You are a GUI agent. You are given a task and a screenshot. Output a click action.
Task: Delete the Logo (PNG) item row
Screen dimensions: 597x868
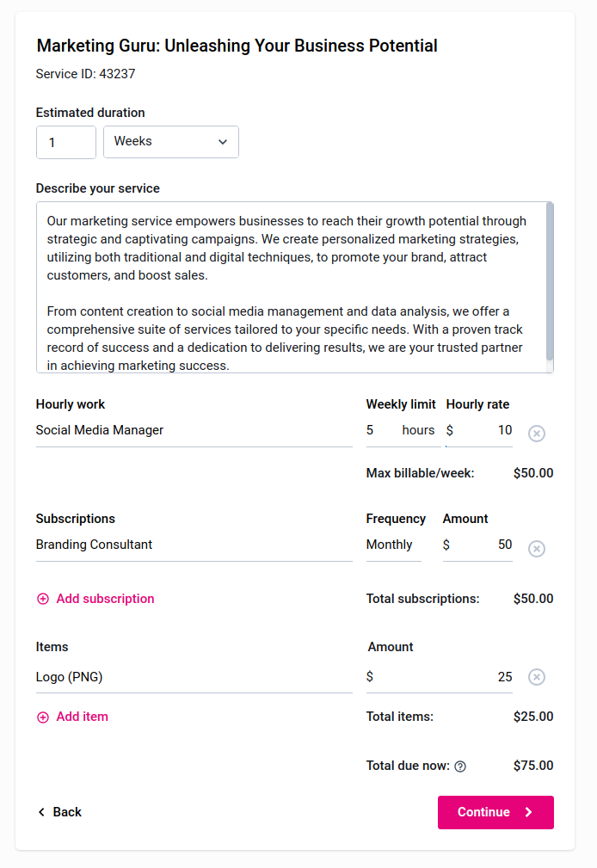(537, 677)
